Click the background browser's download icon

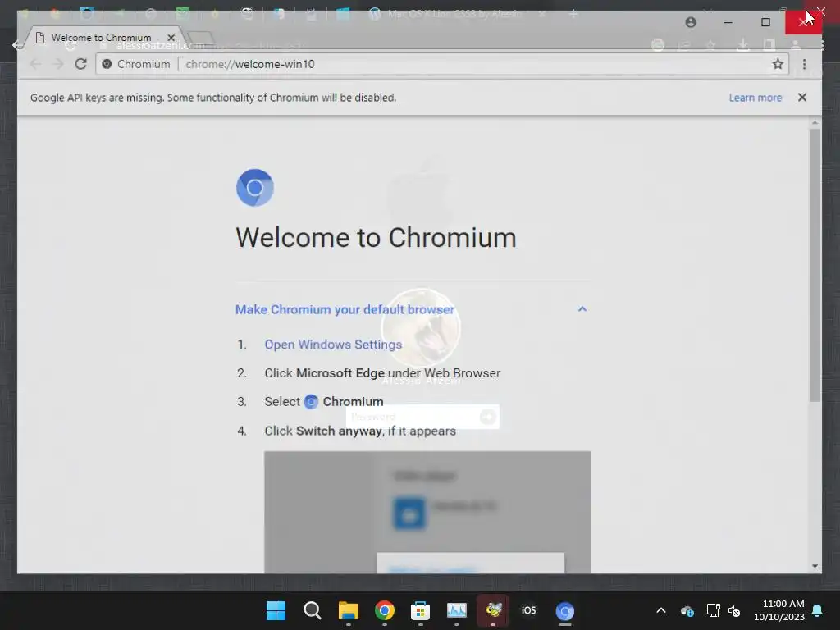click(743, 46)
